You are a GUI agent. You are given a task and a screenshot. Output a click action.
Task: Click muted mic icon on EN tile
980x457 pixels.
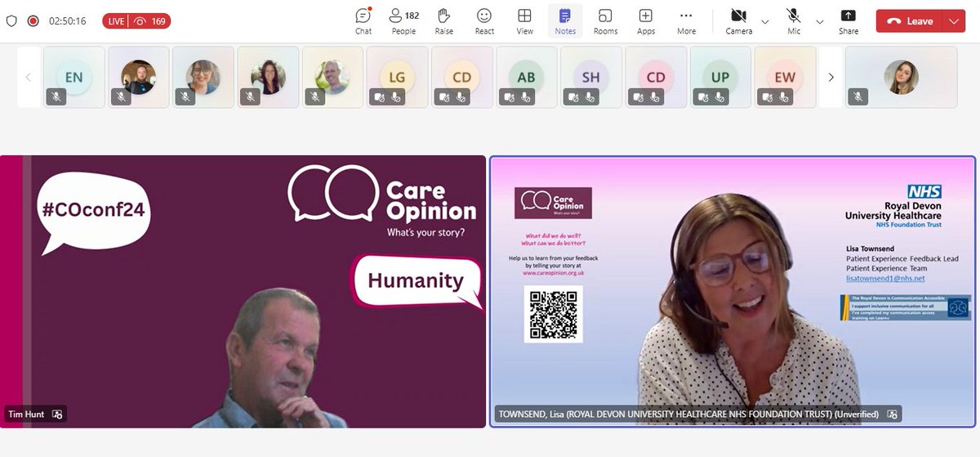point(56,96)
